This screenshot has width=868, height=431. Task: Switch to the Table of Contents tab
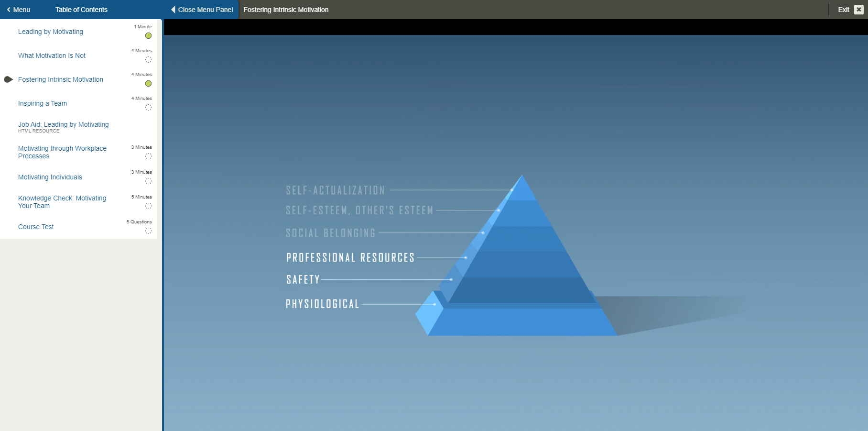pos(81,9)
